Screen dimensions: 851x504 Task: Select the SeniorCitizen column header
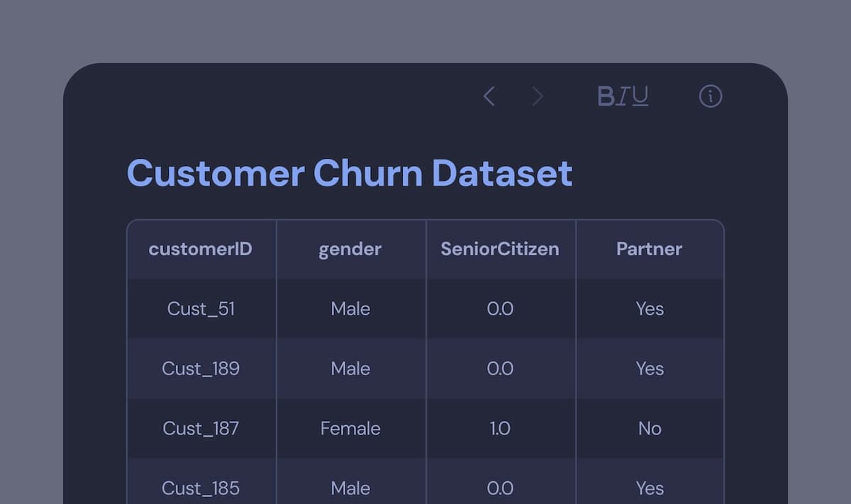(500, 250)
